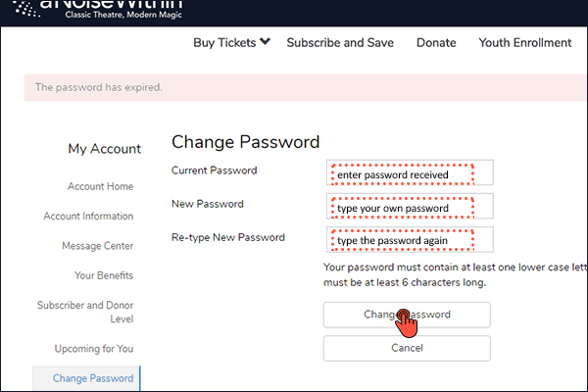Go to the Donate page
Screen dimensions: 588x392
click(436, 43)
